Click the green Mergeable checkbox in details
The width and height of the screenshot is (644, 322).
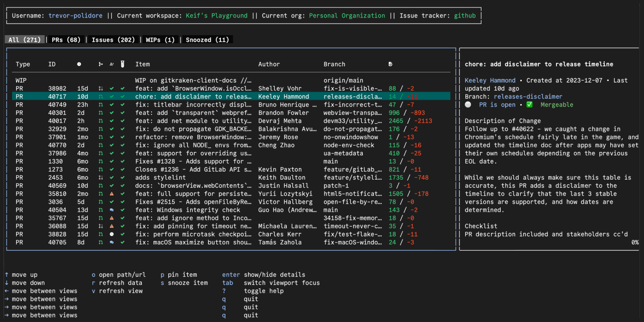click(x=529, y=105)
